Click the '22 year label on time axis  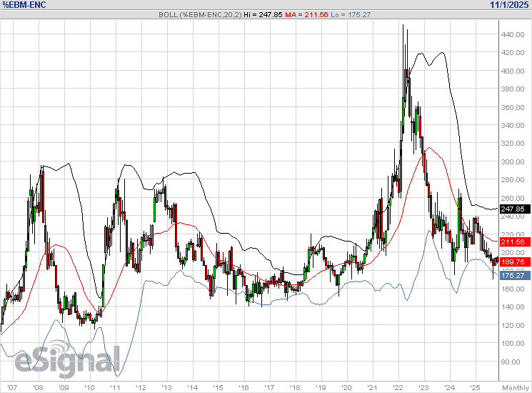[x=397, y=387]
